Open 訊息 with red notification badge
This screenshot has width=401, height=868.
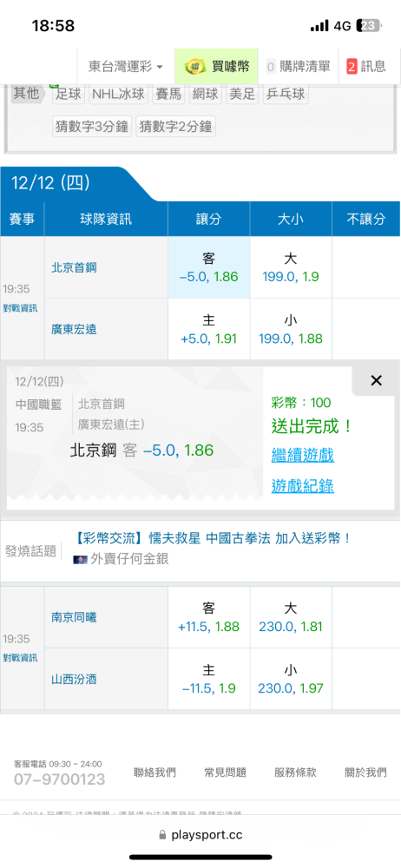pyautogui.click(x=366, y=67)
